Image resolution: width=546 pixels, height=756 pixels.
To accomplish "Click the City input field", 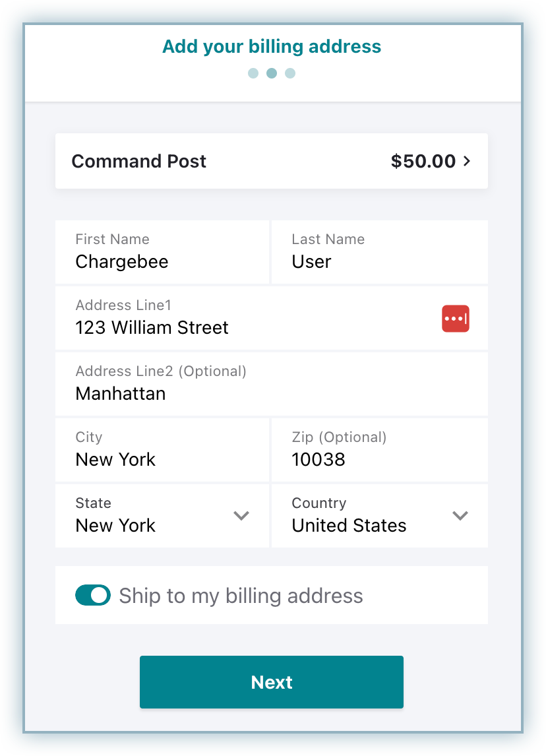I will click(x=162, y=451).
